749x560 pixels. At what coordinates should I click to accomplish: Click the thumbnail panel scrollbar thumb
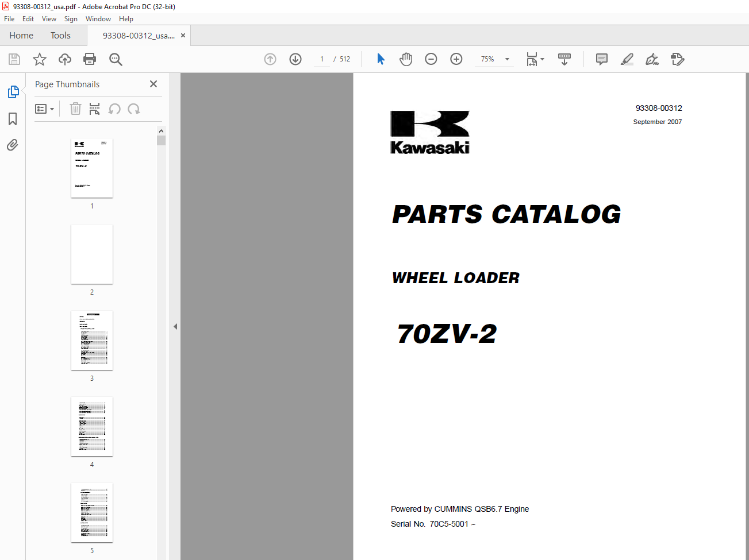tap(161, 141)
